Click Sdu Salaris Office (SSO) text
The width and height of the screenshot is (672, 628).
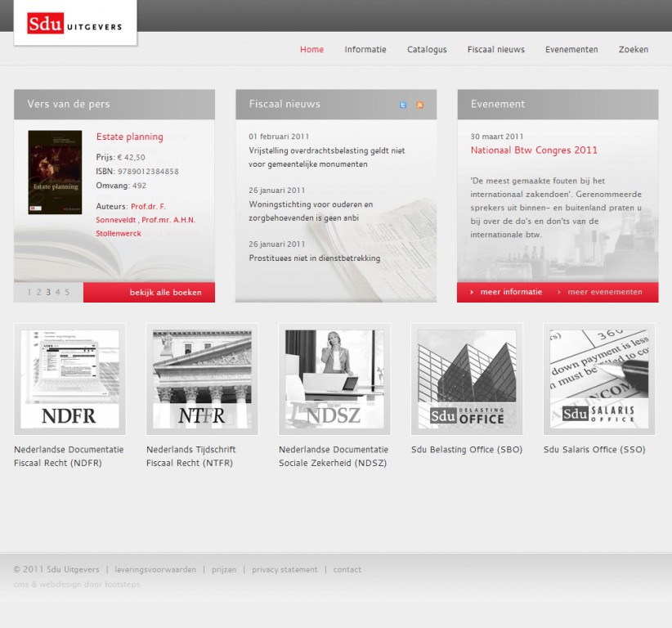pyautogui.click(x=594, y=450)
